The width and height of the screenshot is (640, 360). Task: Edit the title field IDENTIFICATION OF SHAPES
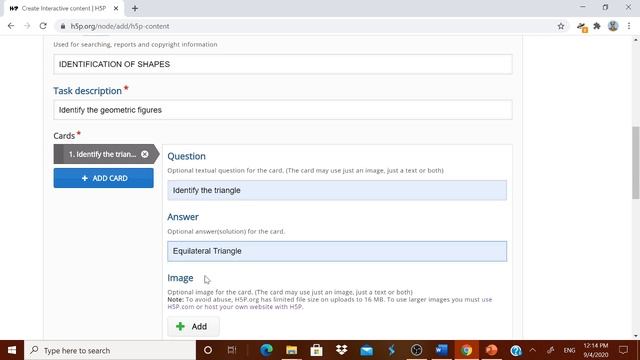tap(282, 64)
